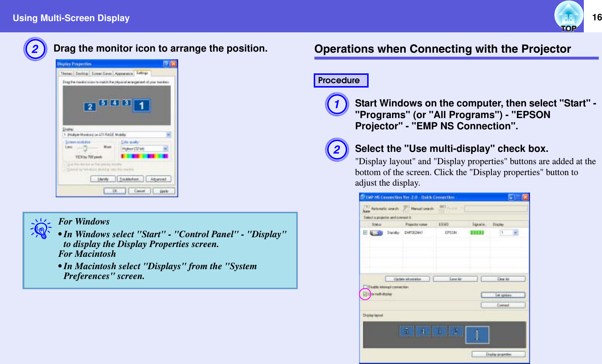Switch to the Screen Saver tab
The height and width of the screenshot is (364, 602).
[101, 73]
